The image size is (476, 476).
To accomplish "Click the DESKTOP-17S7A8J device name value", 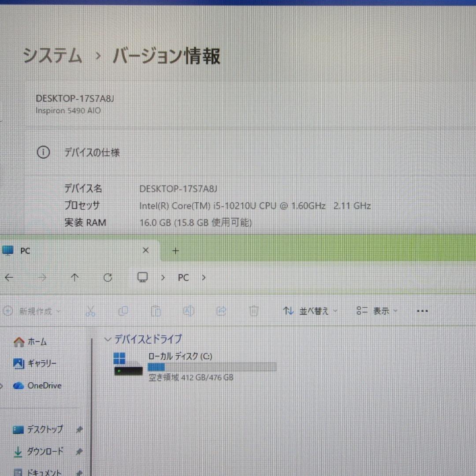I will 178,189.
